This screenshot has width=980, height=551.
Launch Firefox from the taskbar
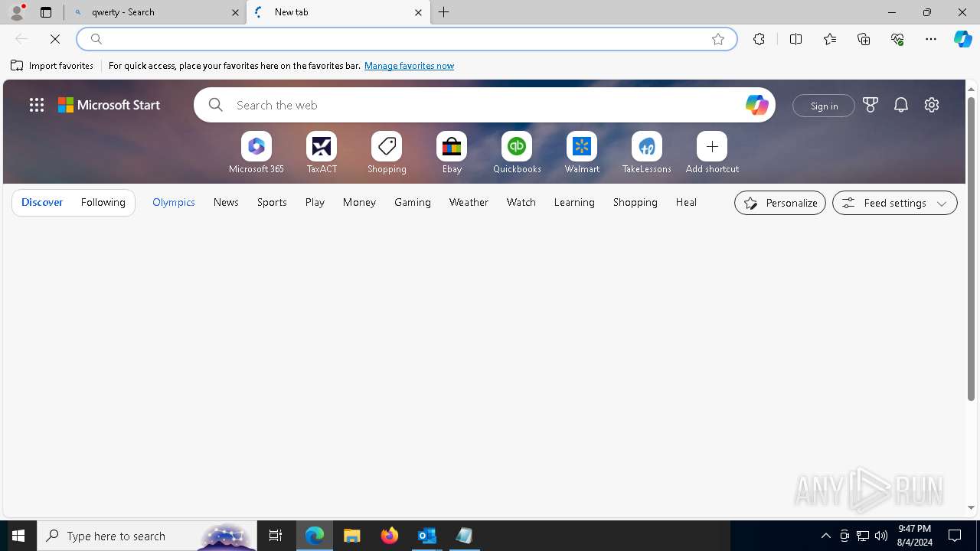click(390, 536)
